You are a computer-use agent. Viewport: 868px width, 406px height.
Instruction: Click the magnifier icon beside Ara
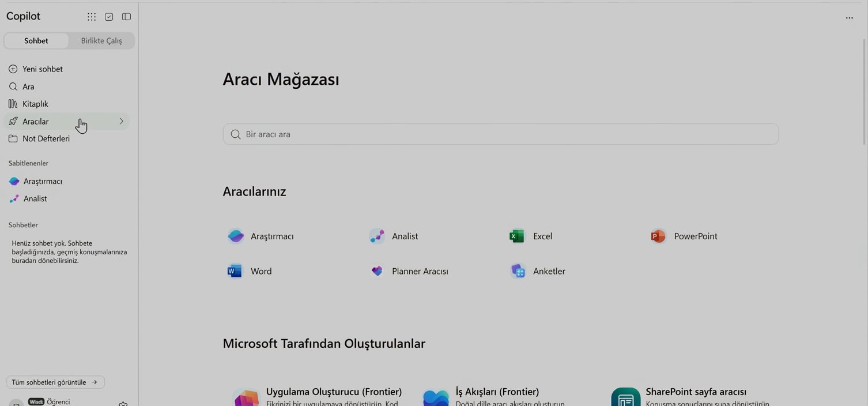(13, 87)
